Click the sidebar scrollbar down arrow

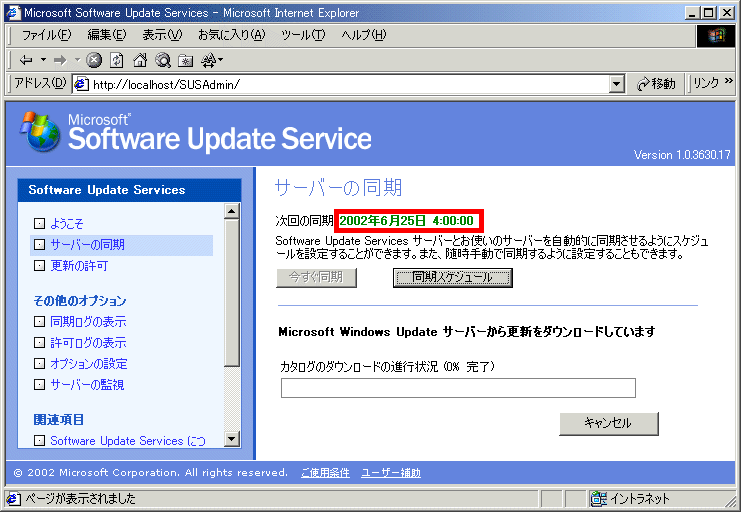(x=232, y=439)
